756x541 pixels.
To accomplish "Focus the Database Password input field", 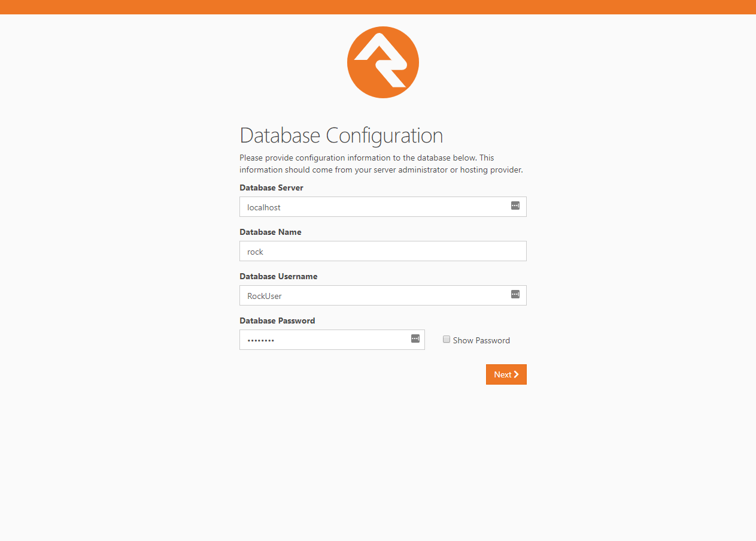I will 332,340.
